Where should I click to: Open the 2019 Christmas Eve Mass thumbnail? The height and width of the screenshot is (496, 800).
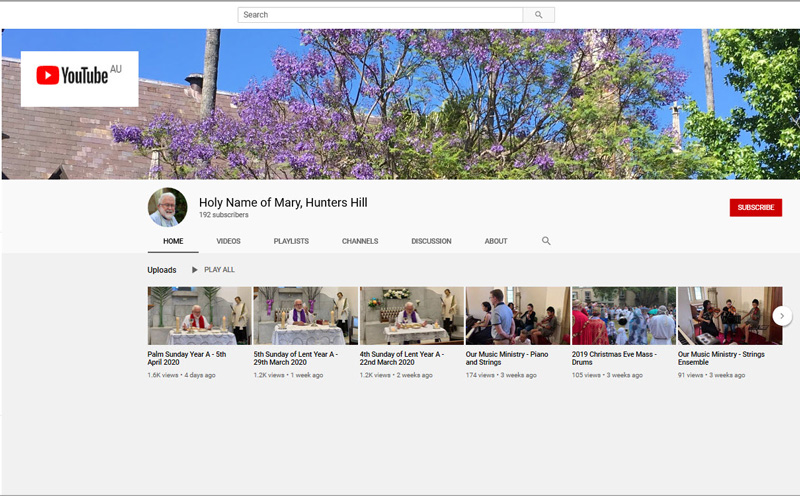pos(624,315)
